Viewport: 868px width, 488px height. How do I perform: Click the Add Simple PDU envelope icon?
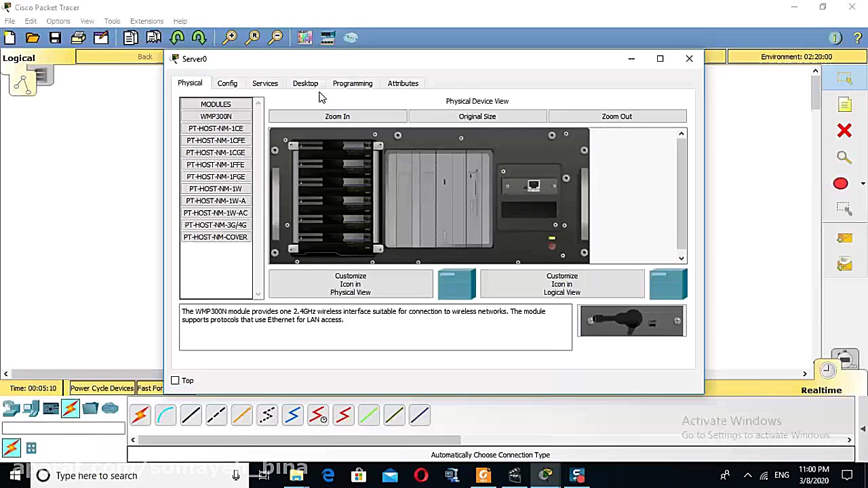pos(844,238)
